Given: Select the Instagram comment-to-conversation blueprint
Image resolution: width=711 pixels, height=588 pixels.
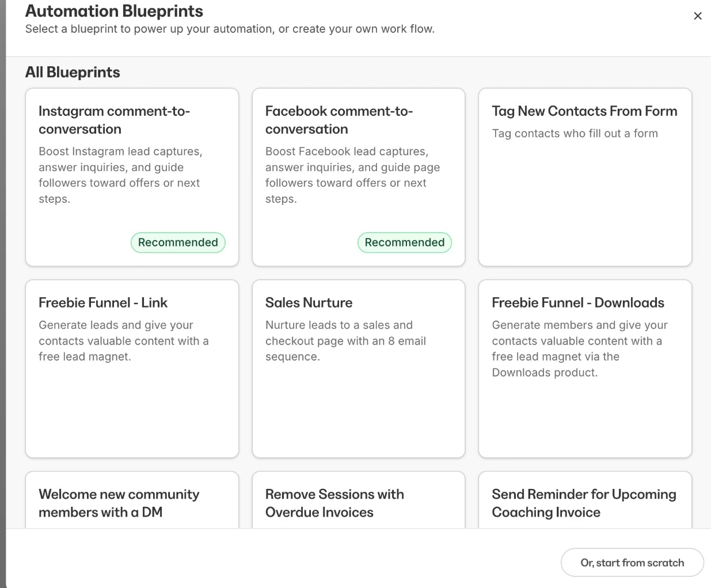Looking at the screenshot, I should click(132, 177).
